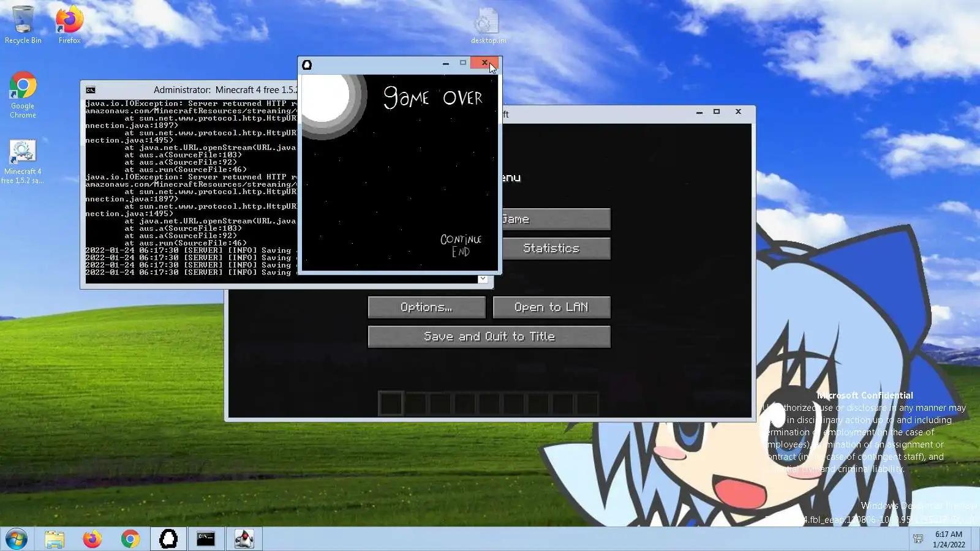Viewport: 980px width, 551px height.
Task: Click the Firefox icon in the taskbar
Action: [92, 539]
